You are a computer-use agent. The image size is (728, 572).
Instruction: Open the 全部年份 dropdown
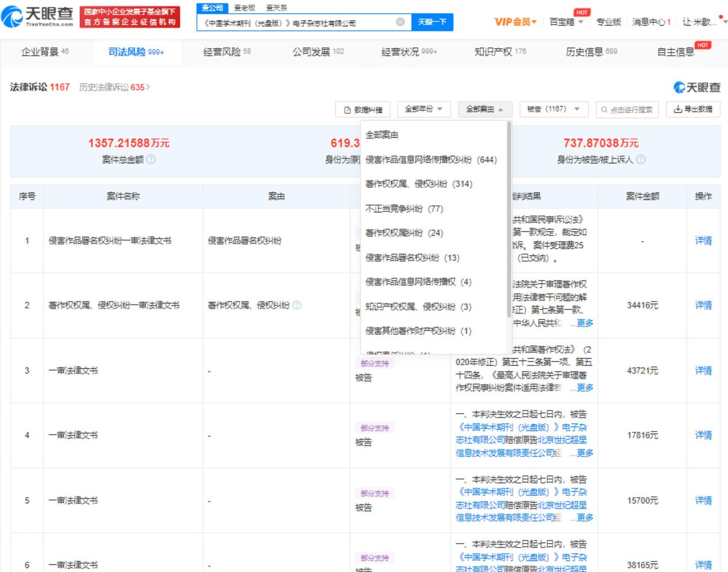[424, 109]
